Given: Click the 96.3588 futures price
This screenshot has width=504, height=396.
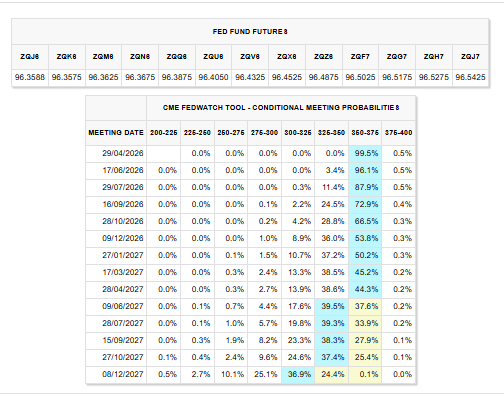Looking at the screenshot, I should coord(30,77).
